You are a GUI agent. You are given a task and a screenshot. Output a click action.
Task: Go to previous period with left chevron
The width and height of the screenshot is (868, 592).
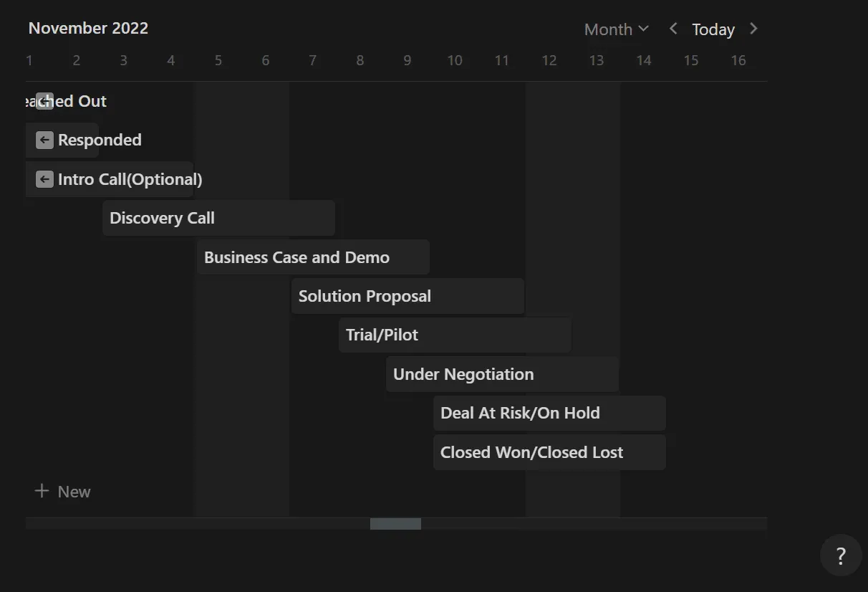pos(673,29)
